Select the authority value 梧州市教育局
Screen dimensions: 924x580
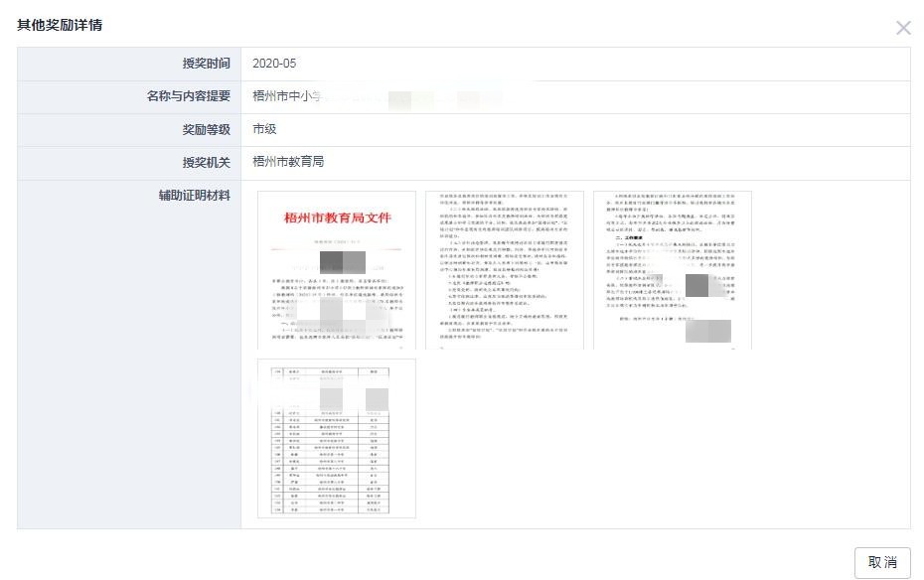pyautogui.click(x=288, y=162)
